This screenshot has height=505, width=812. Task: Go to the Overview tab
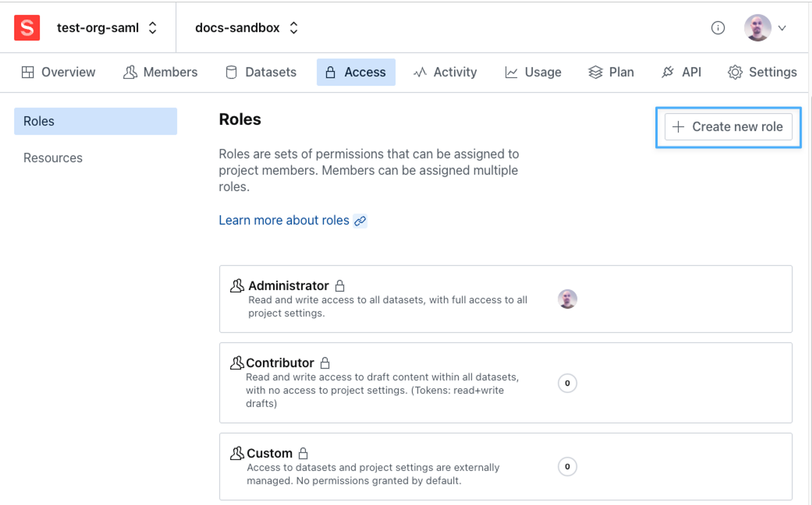pos(59,72)
